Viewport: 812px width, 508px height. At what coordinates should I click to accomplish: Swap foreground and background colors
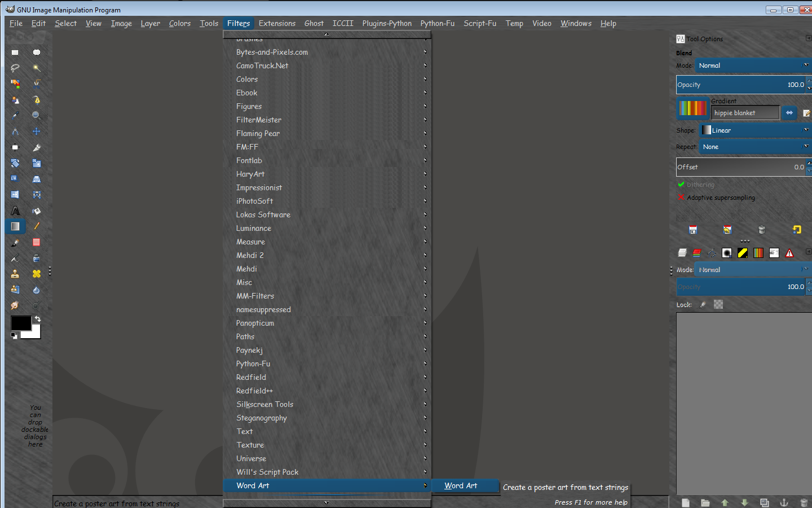(x=38, y=319)
